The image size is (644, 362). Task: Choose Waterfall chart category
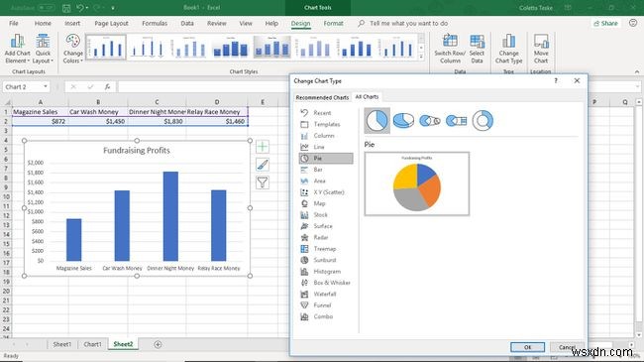click(326, 294)
